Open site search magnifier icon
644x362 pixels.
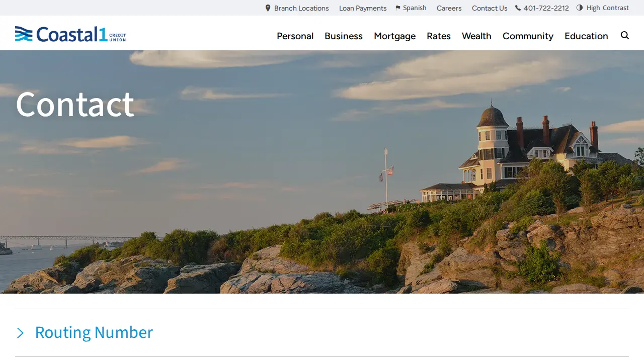[x=625, y=35]
